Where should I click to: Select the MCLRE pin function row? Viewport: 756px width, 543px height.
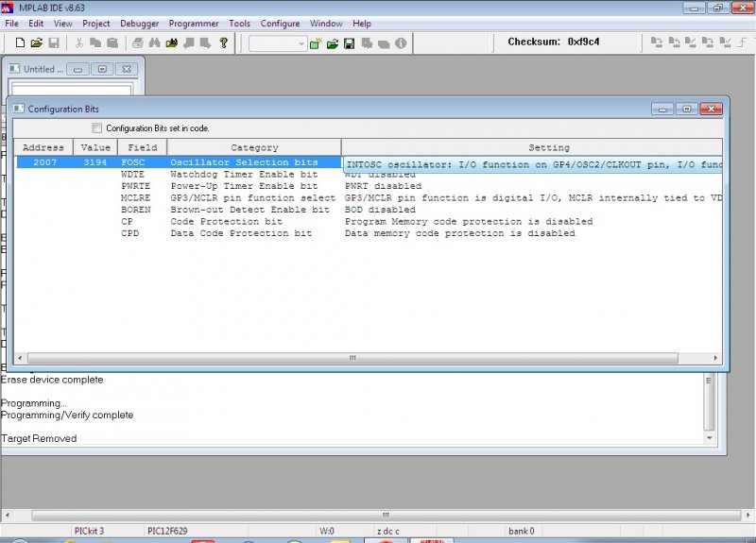point(369,197)
